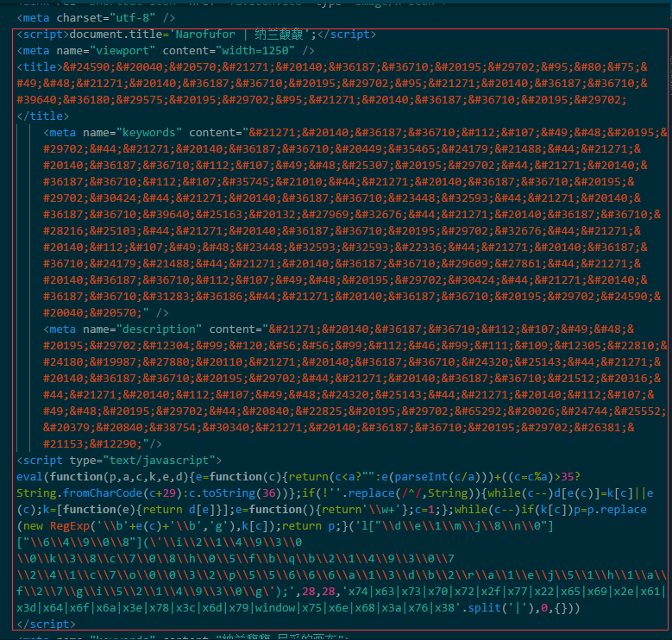Click the x38 token before .split
The height and width of the screenshot is (640, 672).
click(444, 608)
